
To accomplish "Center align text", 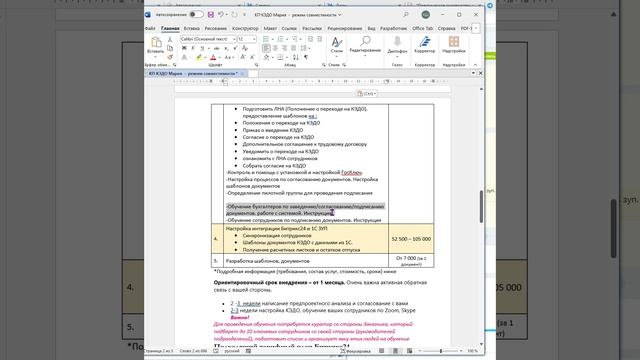I will coord(275,48).
